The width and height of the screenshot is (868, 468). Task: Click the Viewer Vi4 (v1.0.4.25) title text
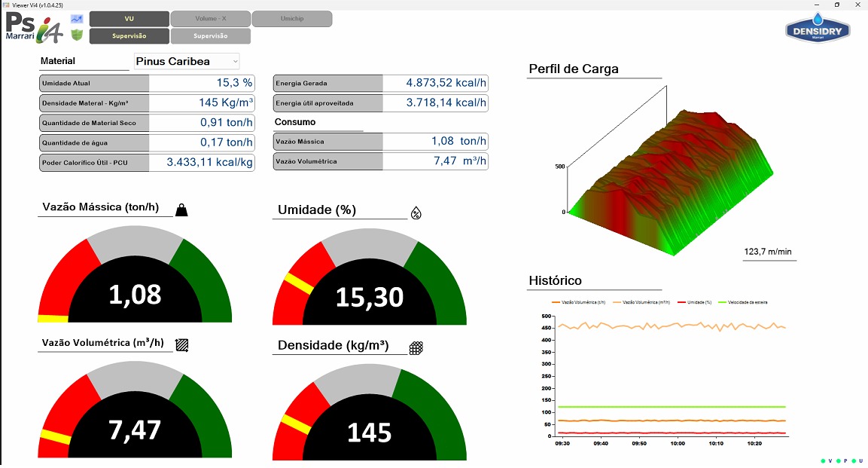click(x=38, y=5)
